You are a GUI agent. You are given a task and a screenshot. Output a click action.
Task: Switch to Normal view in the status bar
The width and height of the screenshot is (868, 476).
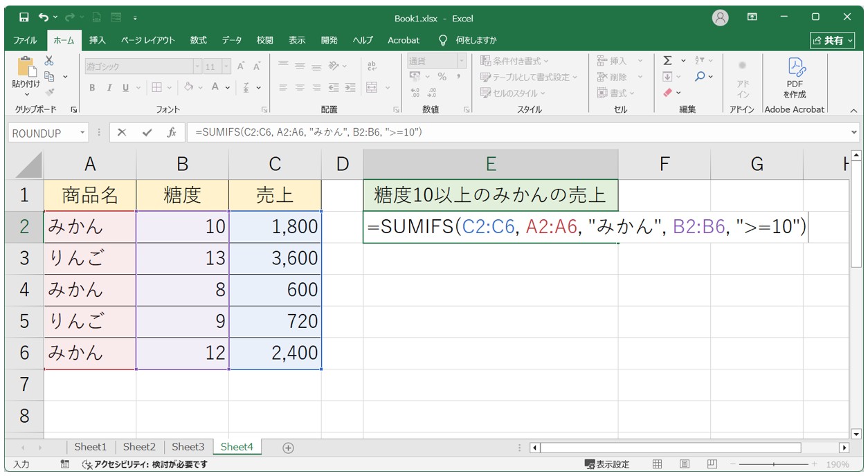pos(658,464)
